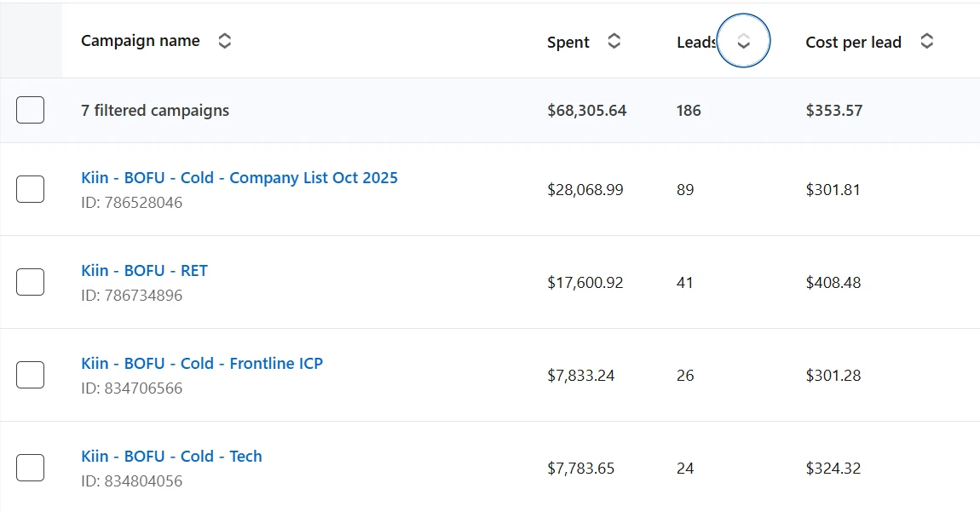Click campaign ID 834804056
This screenshot has height=512, width=980.
[132, 480]
